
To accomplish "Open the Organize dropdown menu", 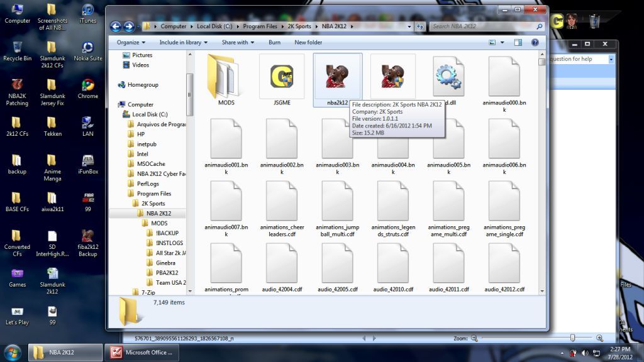I will pos(131,42).
